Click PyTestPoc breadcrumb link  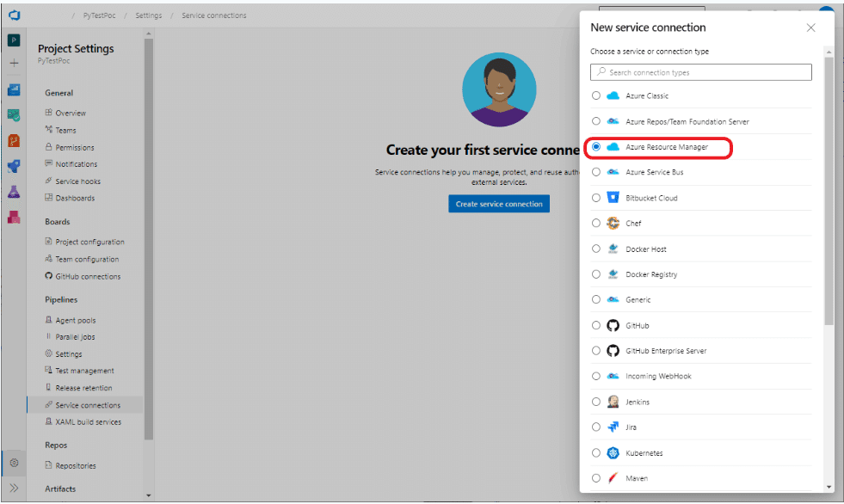pyautogui.click(x=99, y=15)
